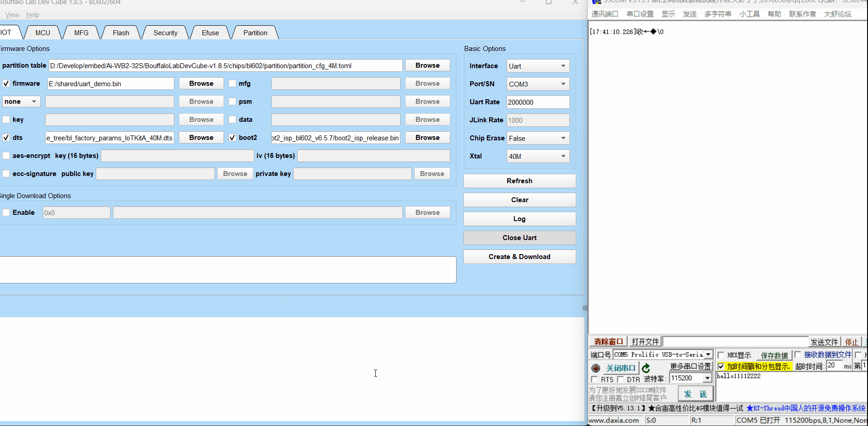868x426 pixels.
Task: Click the 更多串口设置 button
Action: [691, 366]
